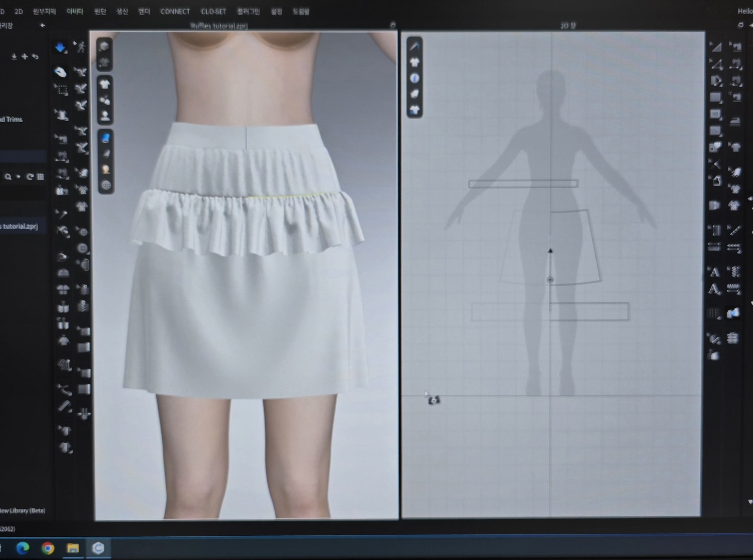Open the CLO-SET menu
Image resolution: width=753 pixels, height=560 pixels.
coord(214,11)
